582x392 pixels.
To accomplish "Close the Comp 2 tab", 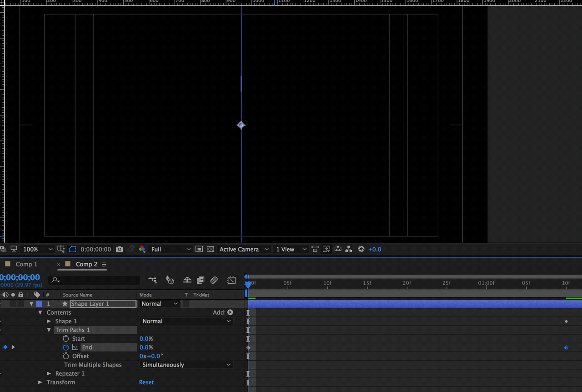I will [x=59, y=265].
